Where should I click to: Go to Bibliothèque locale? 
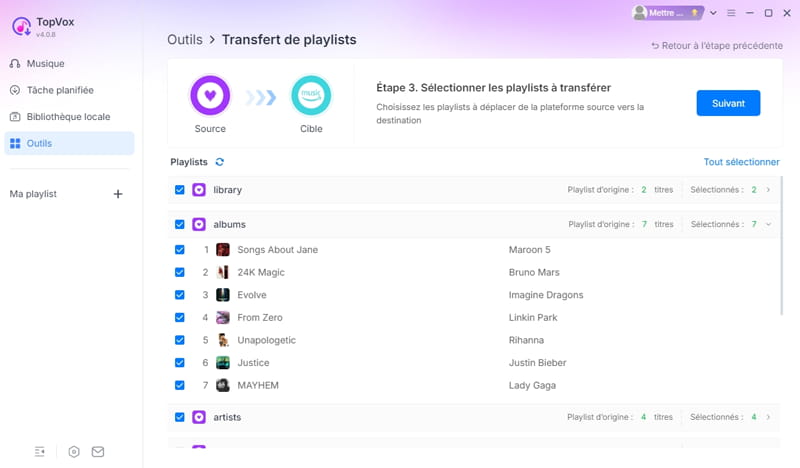(x=69, y=117)
